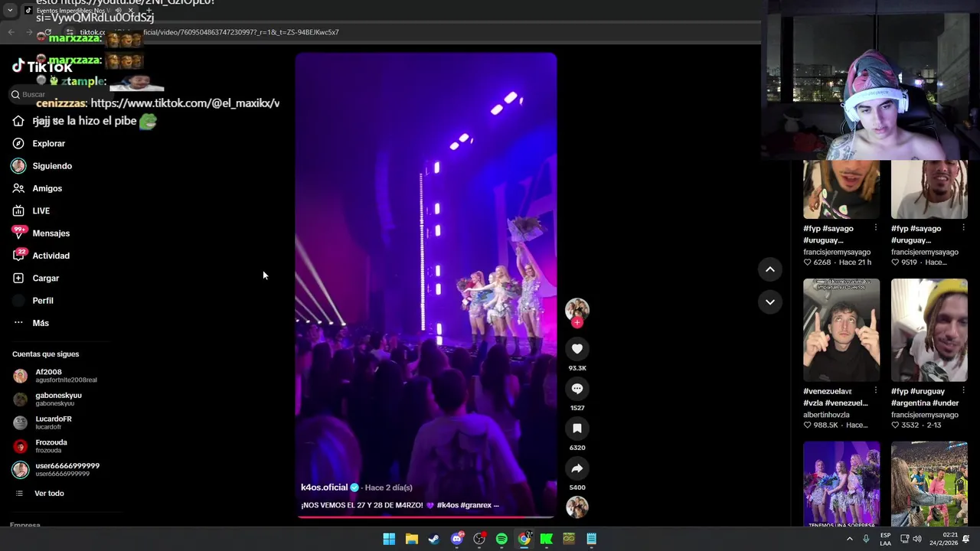Open the followed account Af2008
Viewport: 980px width, 551px height.
click(55, 376)
